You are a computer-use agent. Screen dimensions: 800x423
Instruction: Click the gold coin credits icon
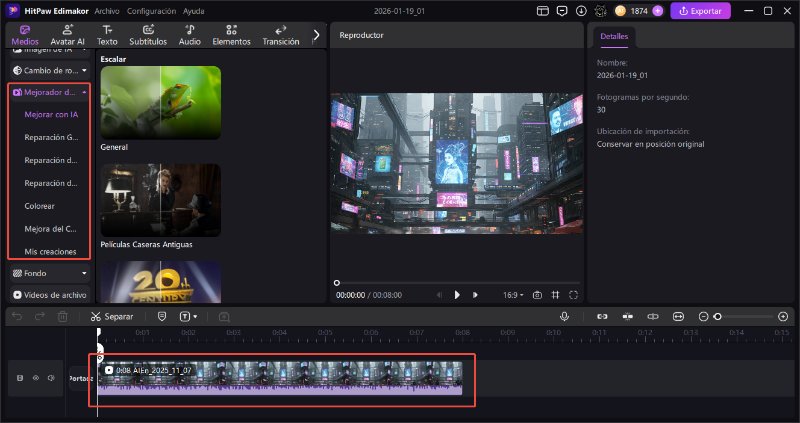tap(620, 11)
